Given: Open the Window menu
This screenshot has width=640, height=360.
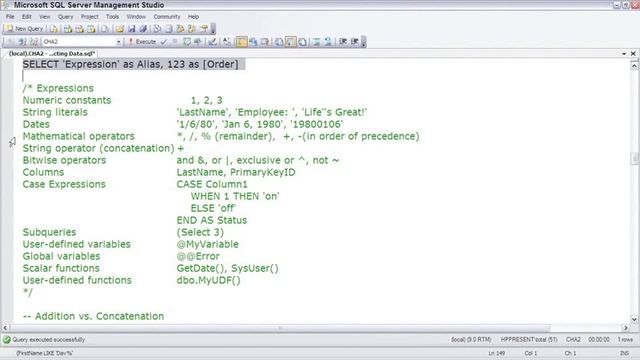Looking at the screenshot, I should point(136,17).
